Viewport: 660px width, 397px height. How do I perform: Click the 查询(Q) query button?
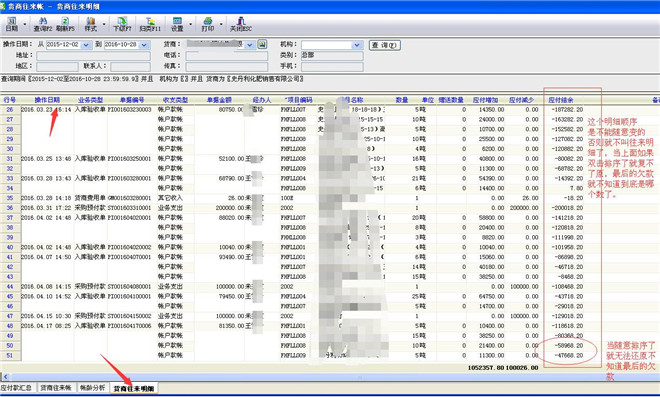tap(385, 45)
